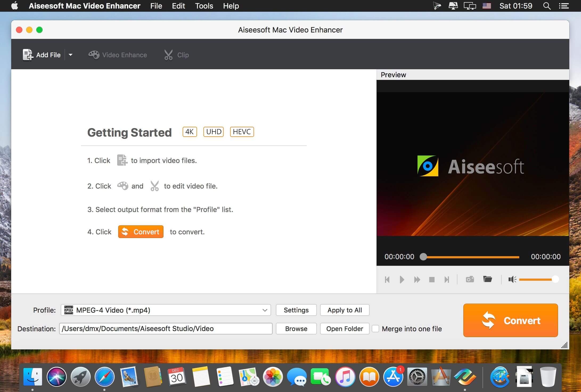Launch Siri from the Dock
Image resolution: width=581 pixels, height=392 pixels.
point(56,377)
